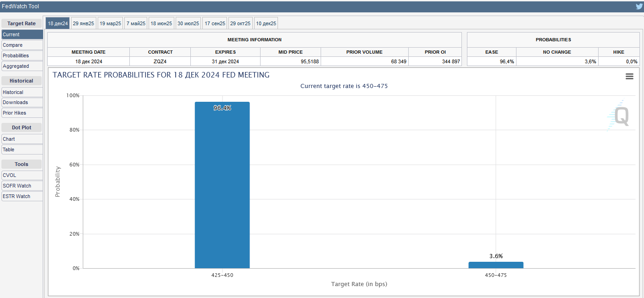Open the Historical sidebar item under the Historical header

pyautogui.click(x=22, y=92)
